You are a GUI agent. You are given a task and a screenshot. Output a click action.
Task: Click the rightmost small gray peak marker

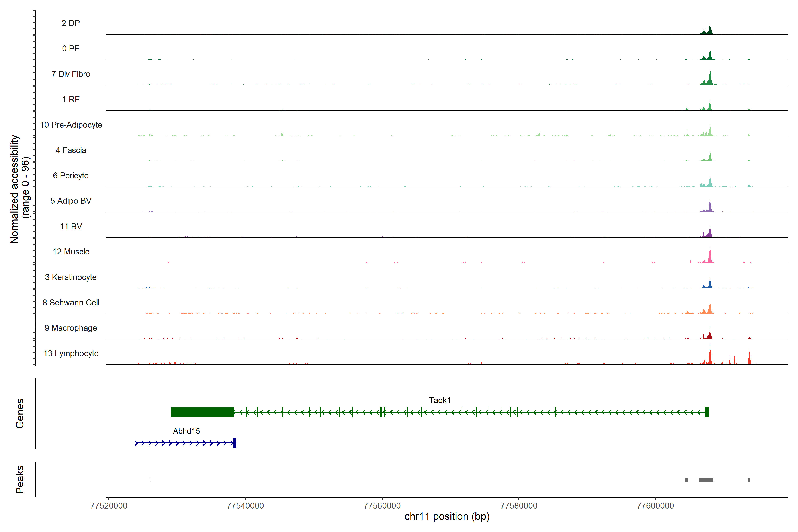(x=749, y=480)
